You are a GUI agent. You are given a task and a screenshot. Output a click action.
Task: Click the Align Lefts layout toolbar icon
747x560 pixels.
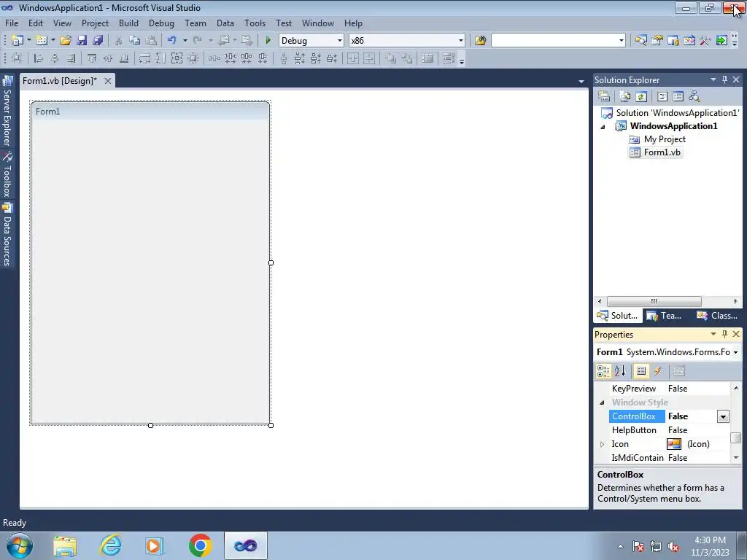coord(39,58)
